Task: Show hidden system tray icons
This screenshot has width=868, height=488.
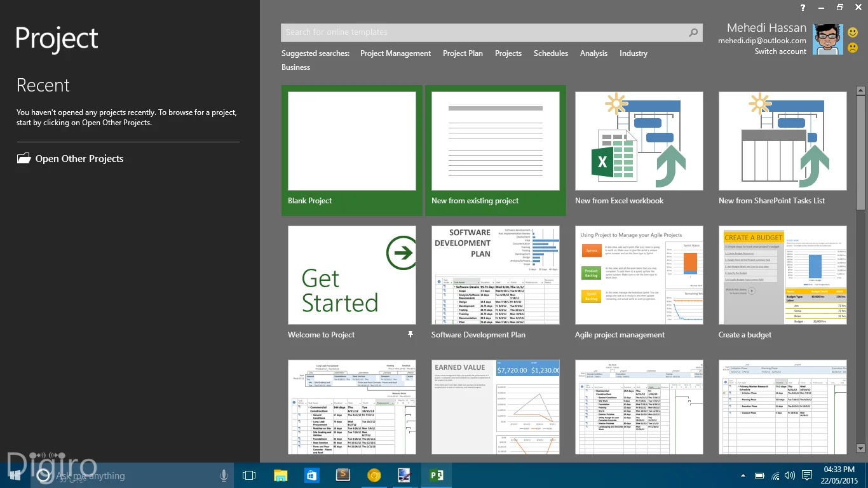Action: tap(743, 475)
